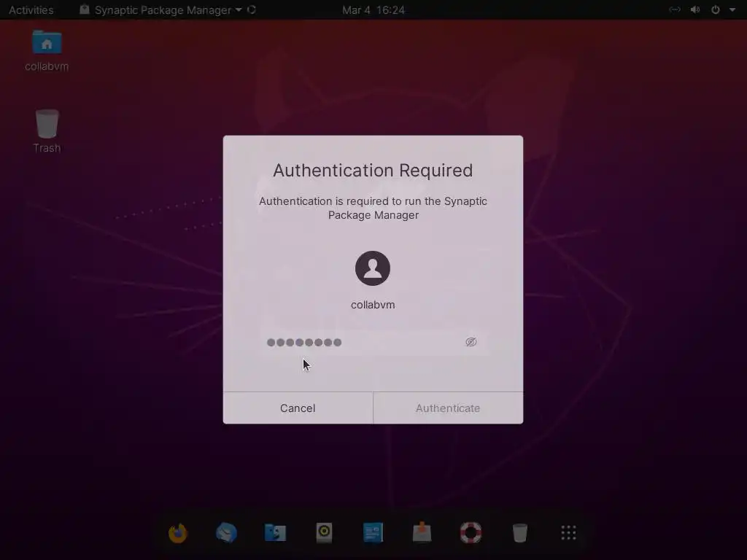The image size is (747, 560).
Task: Open LibreOffice Writer from the dock
Action: [x=373, y=533]
